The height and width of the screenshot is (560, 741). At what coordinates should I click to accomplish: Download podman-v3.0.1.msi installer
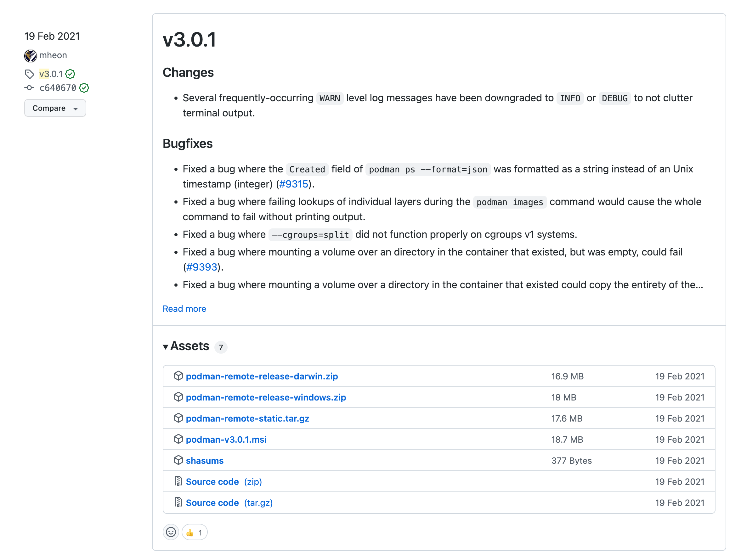[x=226, y=440]
